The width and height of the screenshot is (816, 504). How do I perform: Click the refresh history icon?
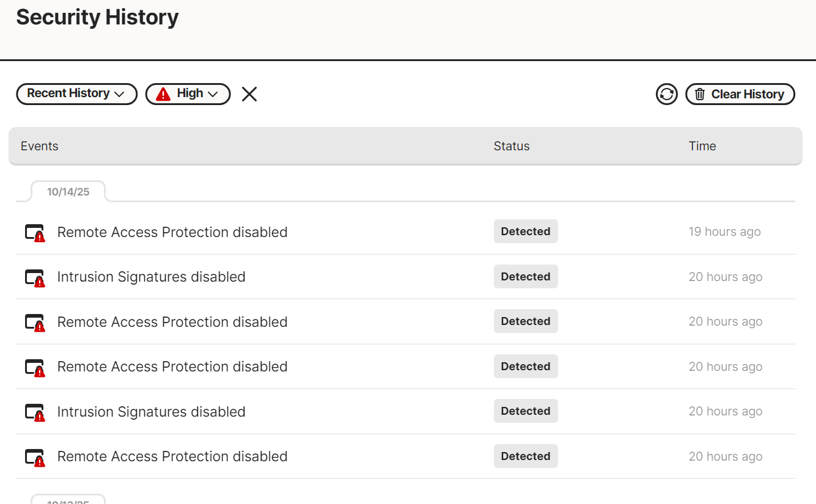pyautogui.click(x=666, y=94)
